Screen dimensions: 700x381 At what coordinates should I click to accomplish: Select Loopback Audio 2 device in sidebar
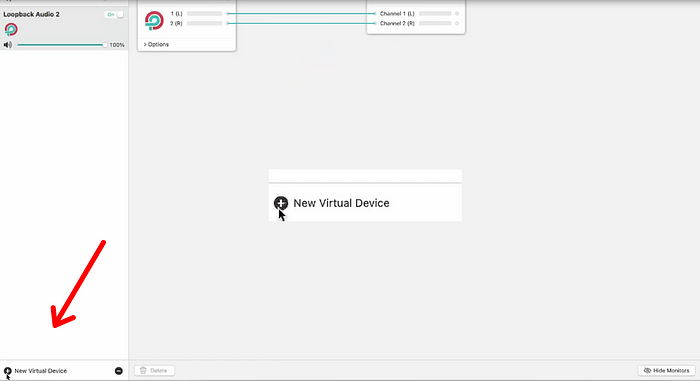click(64, 29)
